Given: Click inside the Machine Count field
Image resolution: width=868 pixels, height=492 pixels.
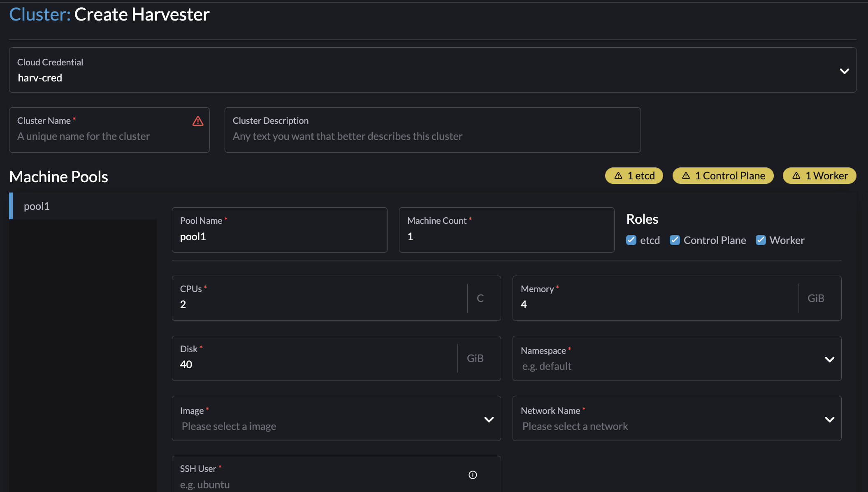Looking at the screenshot, I should point(506,237).
